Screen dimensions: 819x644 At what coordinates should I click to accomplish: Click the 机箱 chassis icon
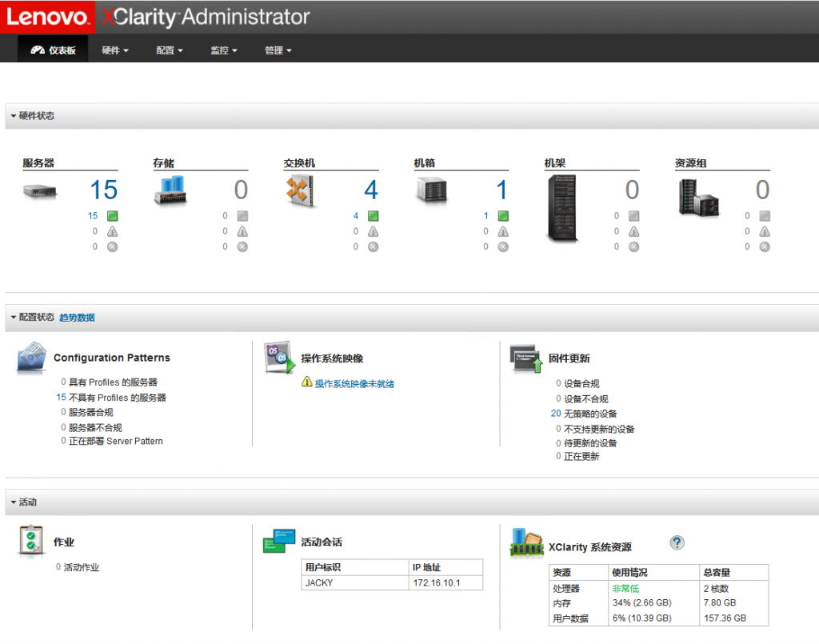pyautogui.click(x=432, y=190)
